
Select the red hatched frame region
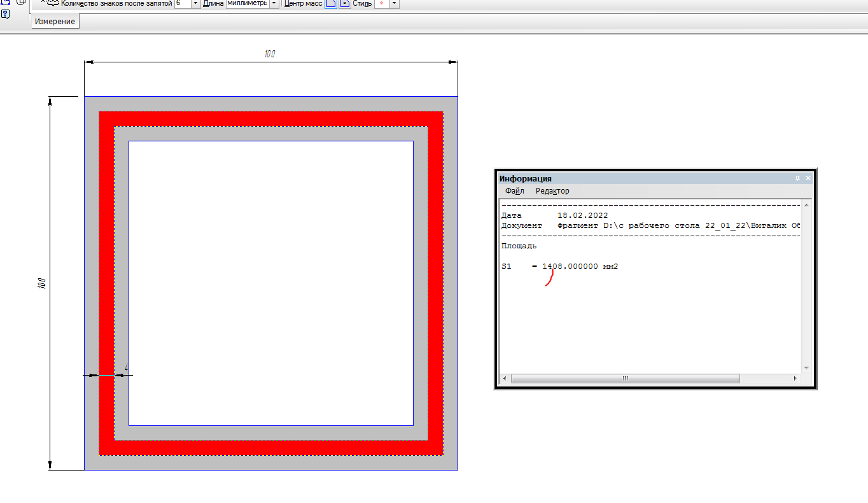pos(270,119)
